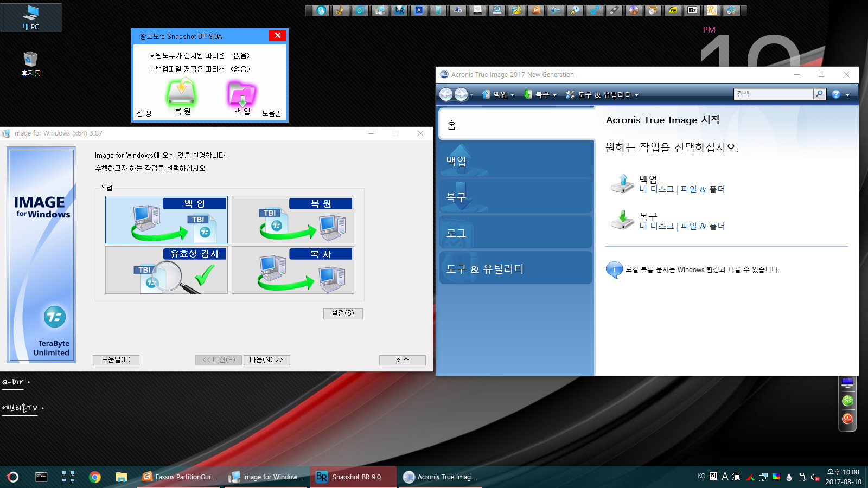This screenshot has height=488, width=868.
Task: Click 파일 & 폴더 link under 백업
Action: [703, 189]
